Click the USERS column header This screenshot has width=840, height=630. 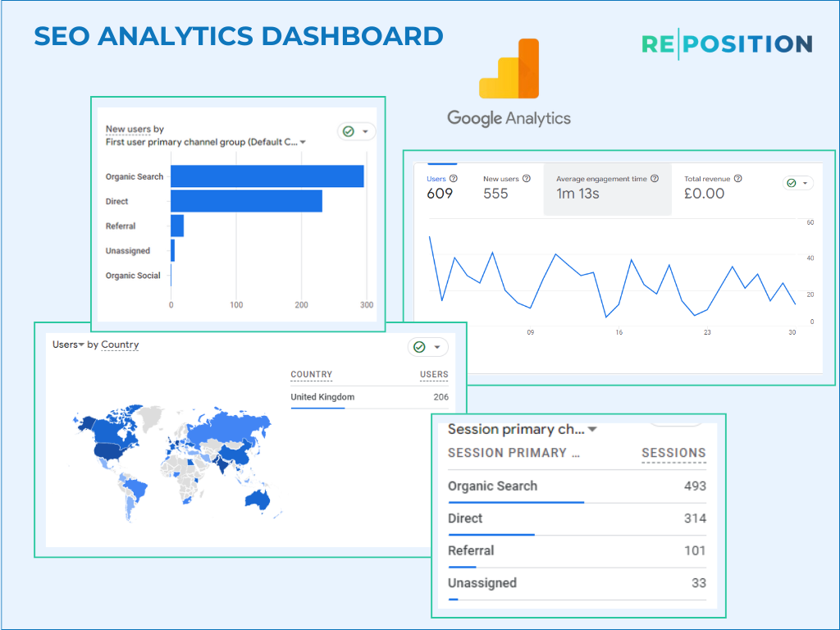click(434, 374)
